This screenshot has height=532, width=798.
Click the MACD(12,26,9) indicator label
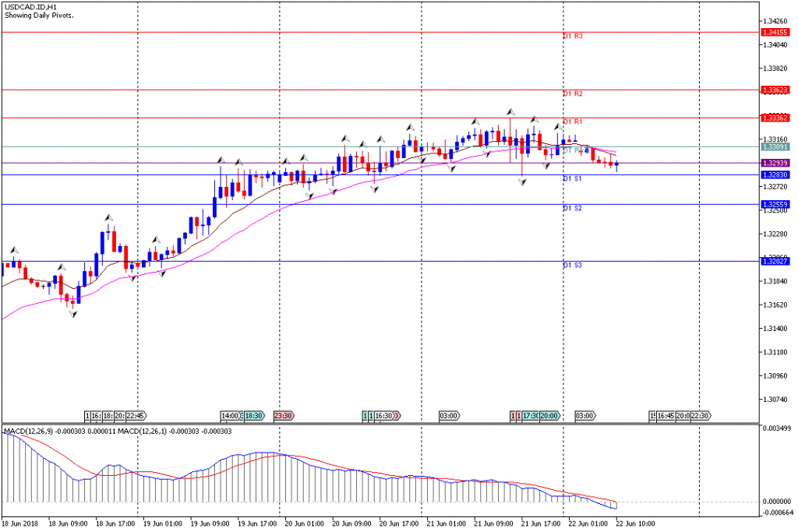pyautogui.click(x=29, y=432)
